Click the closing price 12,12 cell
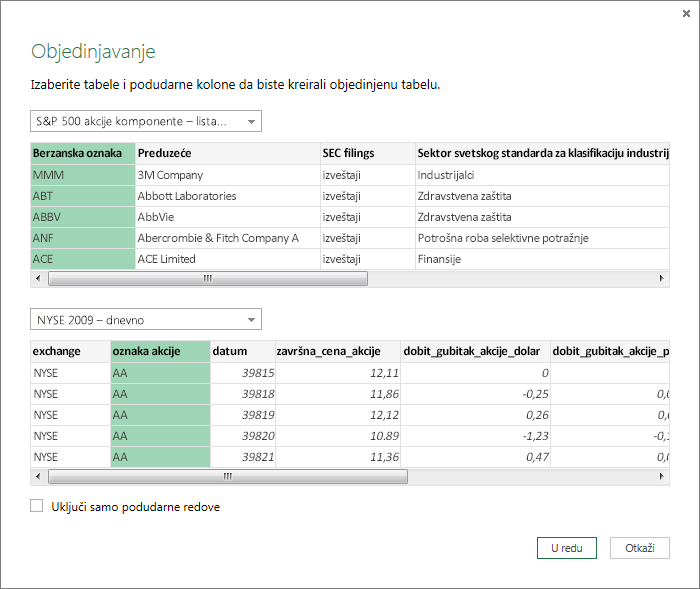 pyautogui.click(x=338, y=415)
